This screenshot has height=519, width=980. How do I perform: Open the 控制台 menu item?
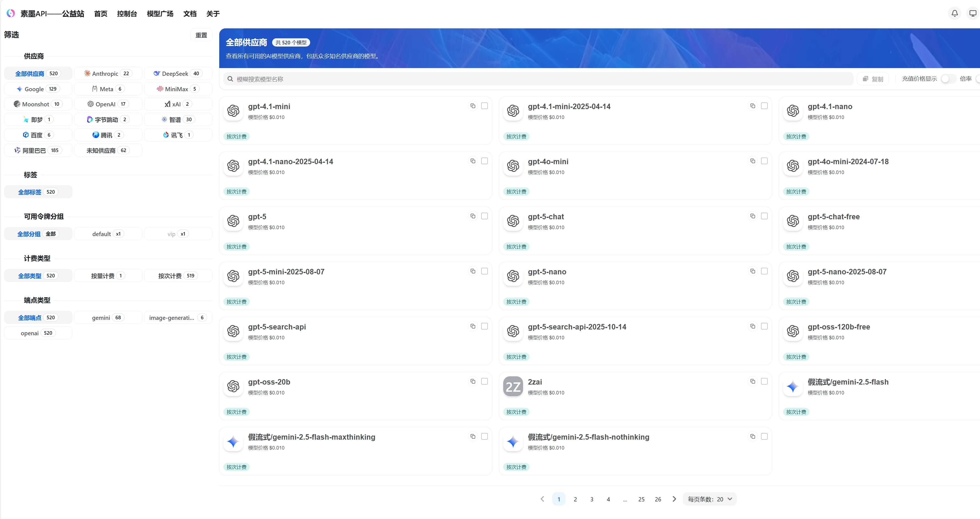(x=127, y=13)
